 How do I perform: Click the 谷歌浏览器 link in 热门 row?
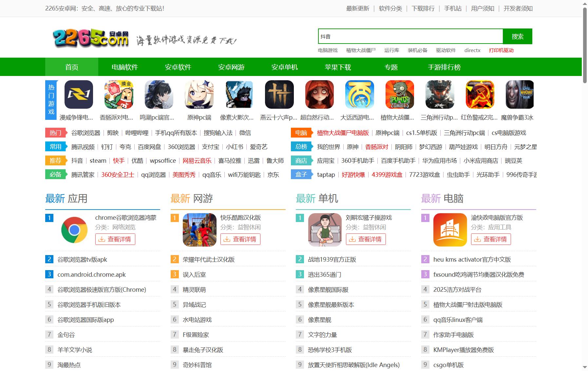tap(86, 133)
